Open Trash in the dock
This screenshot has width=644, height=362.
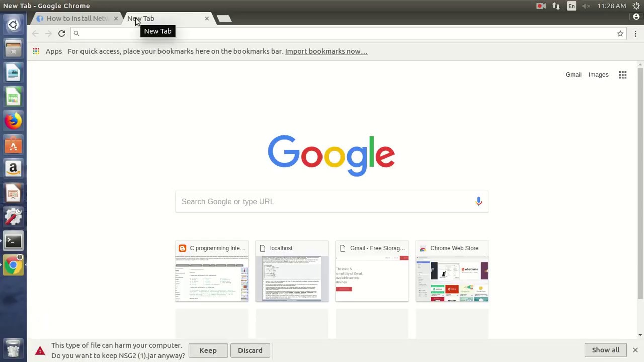tap(13, 348)
